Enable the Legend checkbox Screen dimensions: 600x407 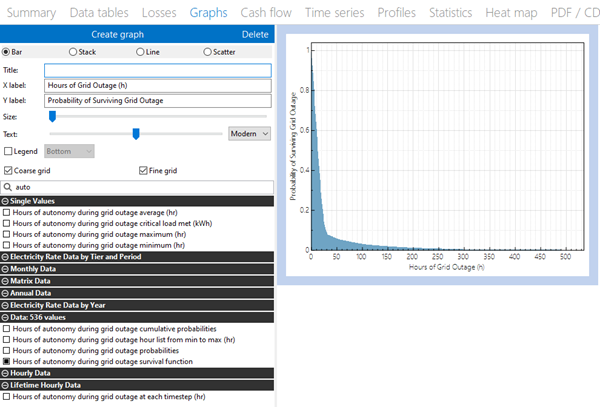[x=9, y=151]
